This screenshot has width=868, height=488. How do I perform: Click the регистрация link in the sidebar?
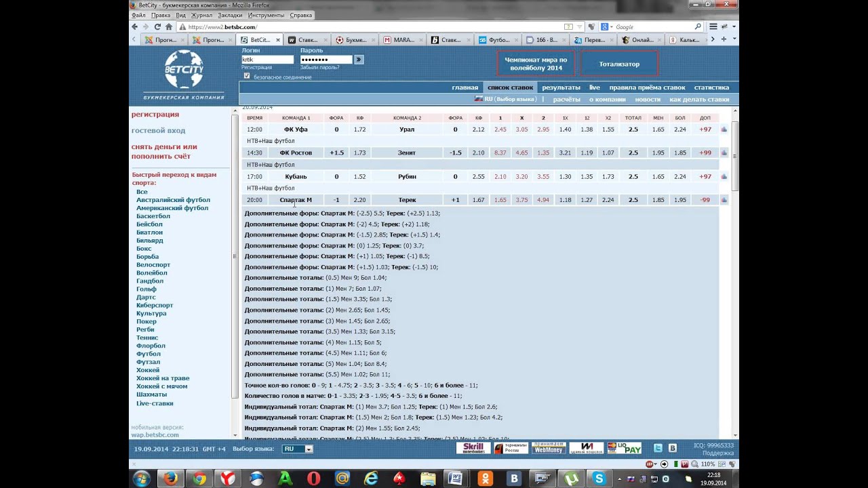155,115
